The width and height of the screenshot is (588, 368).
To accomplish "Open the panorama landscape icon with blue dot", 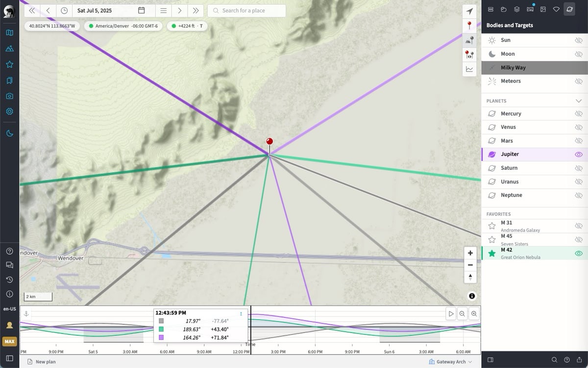I will [530, 9].
